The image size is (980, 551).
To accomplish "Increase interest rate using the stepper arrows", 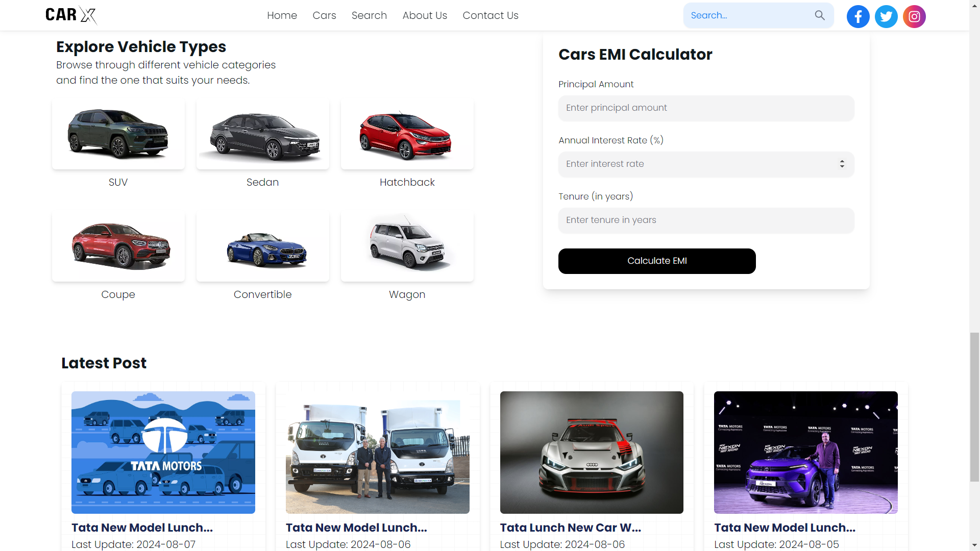I will (842, 161).
